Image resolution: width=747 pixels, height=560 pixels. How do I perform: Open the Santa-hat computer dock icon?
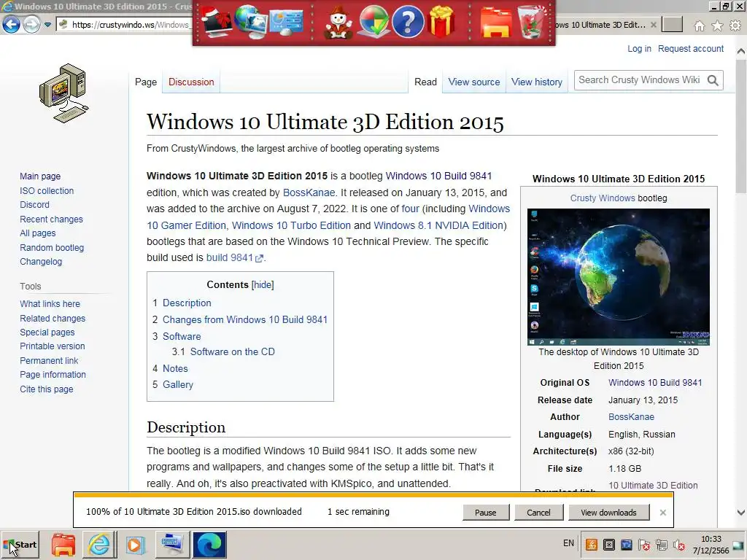tap(216, 22)
